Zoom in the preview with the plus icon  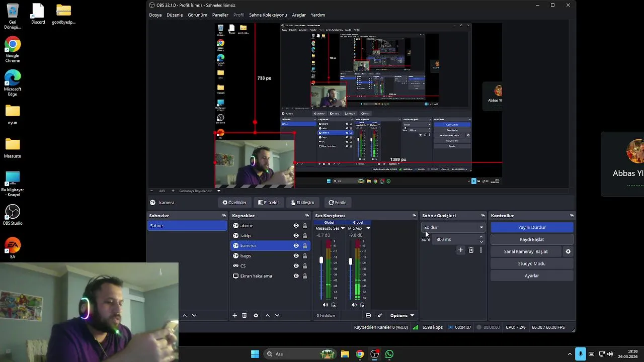[x=173, y=191]
